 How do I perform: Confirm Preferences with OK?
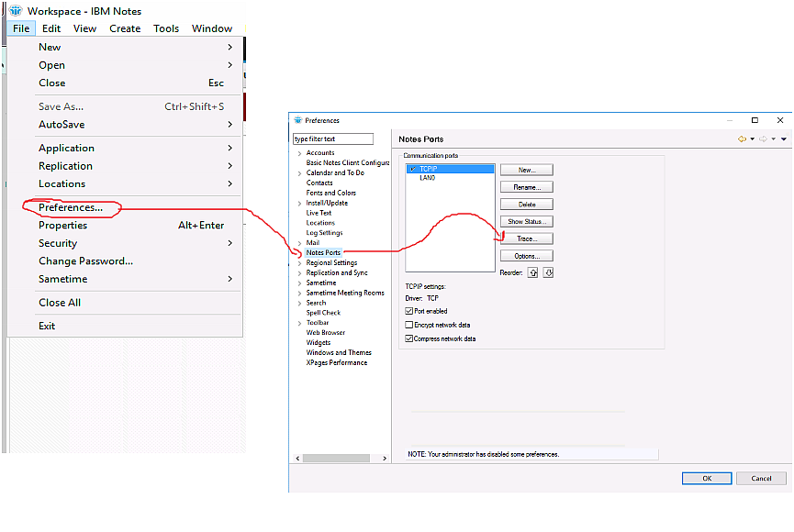pyautogui.click(x=707, y=479)
